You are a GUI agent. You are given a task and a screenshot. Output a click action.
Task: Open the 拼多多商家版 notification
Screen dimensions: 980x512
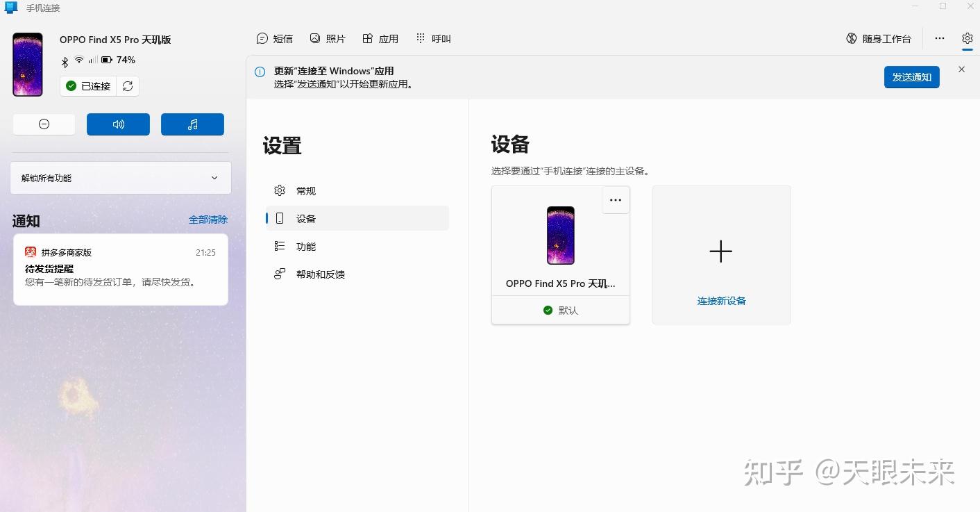point(120,267)
